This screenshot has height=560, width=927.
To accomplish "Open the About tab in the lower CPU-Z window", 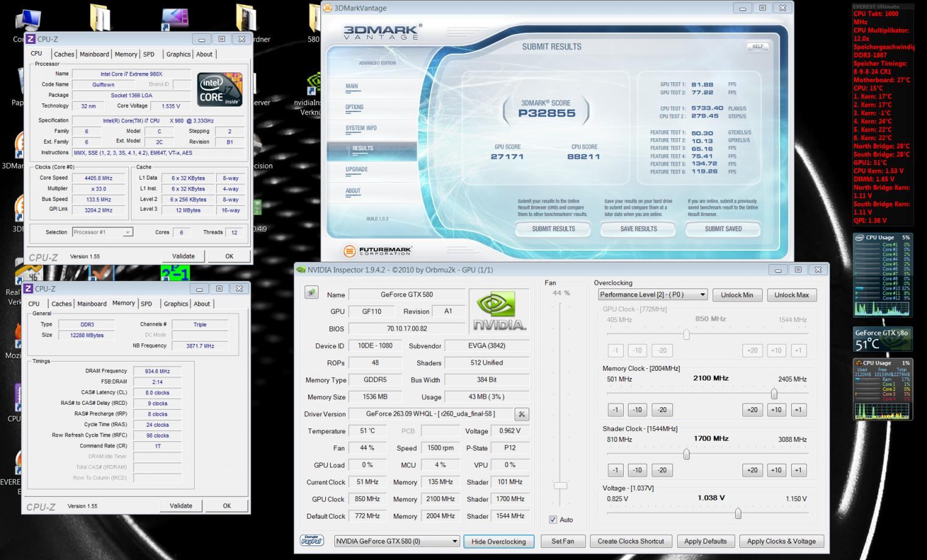I will 202,304.
